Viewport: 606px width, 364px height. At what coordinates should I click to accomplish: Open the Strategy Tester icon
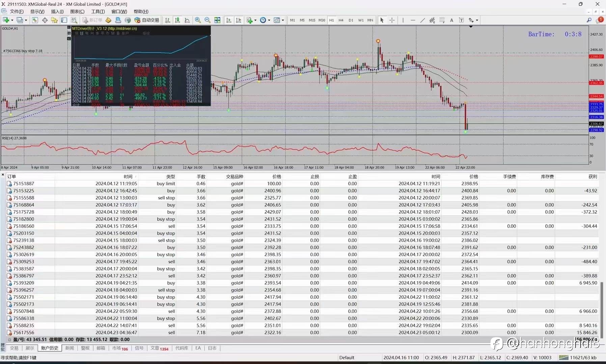point(74,20)
